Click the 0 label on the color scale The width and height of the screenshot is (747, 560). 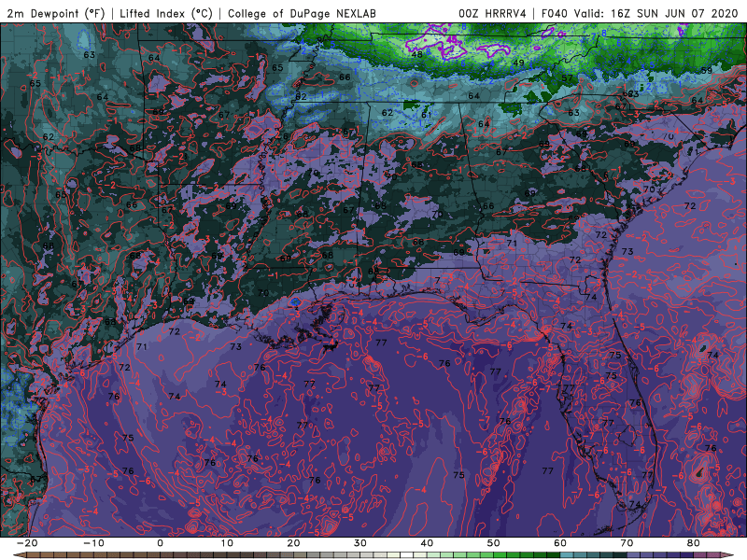click(x=160, y=543)
